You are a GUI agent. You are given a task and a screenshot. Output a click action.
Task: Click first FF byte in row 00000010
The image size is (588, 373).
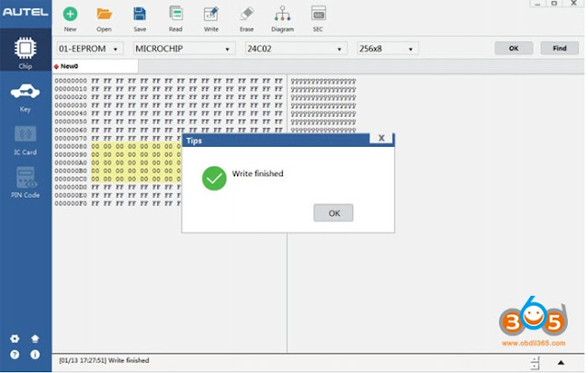pyautogui.click(x=96, y=89)
